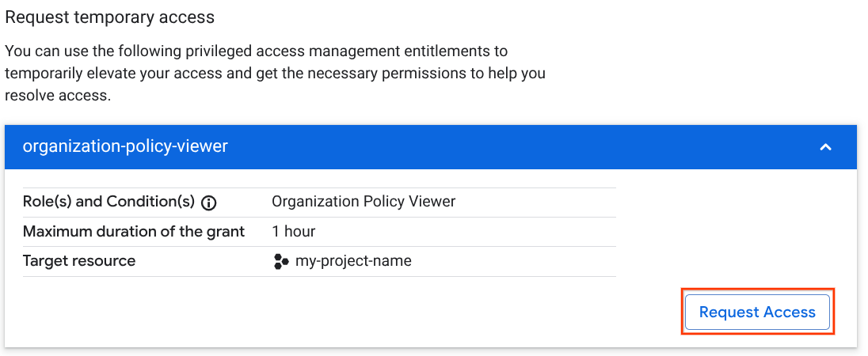This screenshot has width=868, height=356.
Task: Click the info icon beside Role(s) and Condition(s)
Action: [209, 203]
